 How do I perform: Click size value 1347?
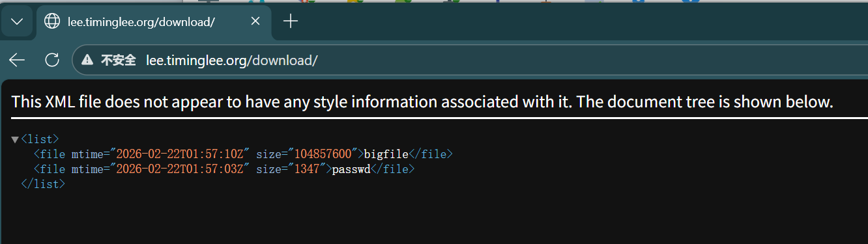[306, 169]
